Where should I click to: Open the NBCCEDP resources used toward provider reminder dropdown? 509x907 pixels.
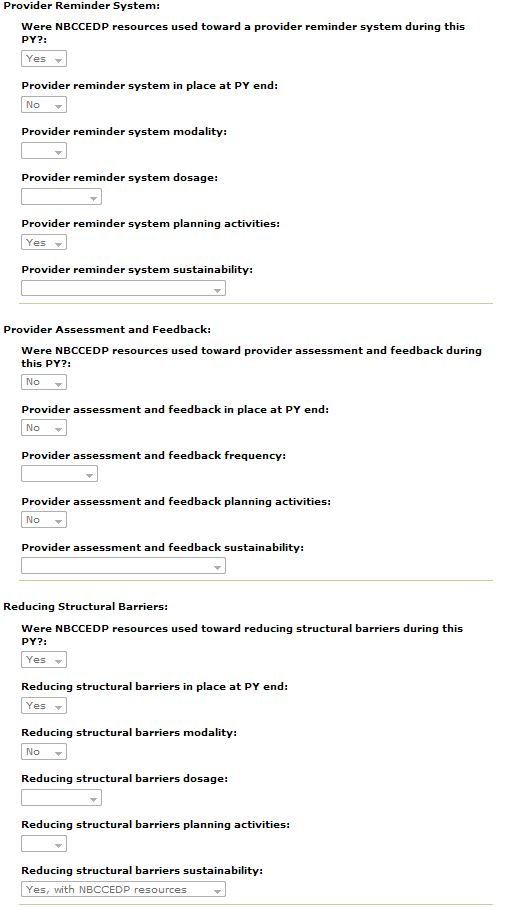44,59
